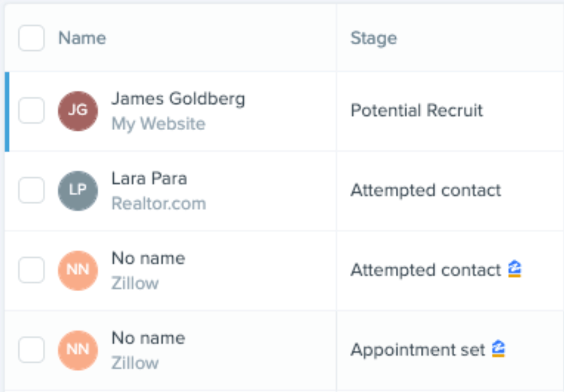Click the Zillow badge next to Appointment set

coord(498,349)
